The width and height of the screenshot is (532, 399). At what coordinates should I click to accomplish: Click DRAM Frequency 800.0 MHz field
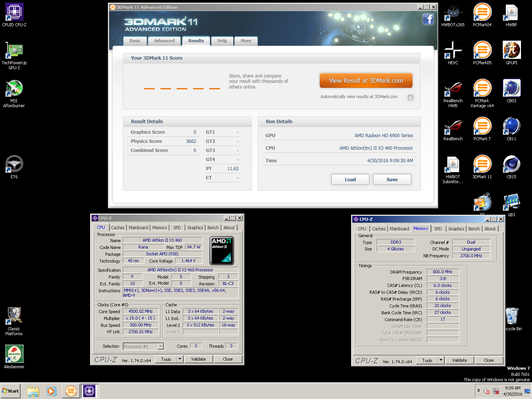pyautogui.click(x=443, y=272)
